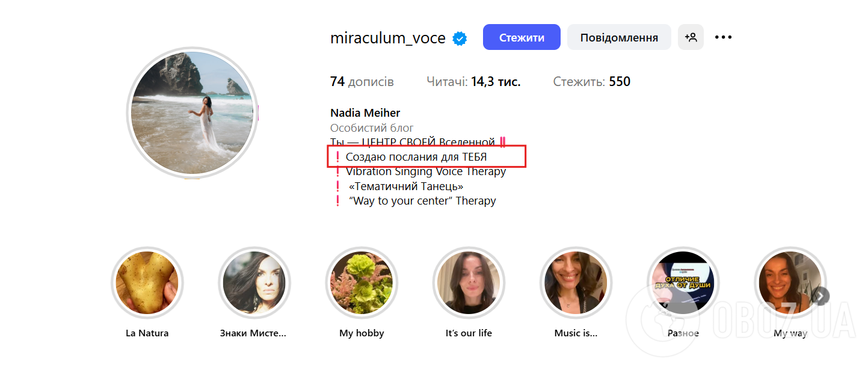Show next highlights with the arrow chevron

click(x=822, y=296)
